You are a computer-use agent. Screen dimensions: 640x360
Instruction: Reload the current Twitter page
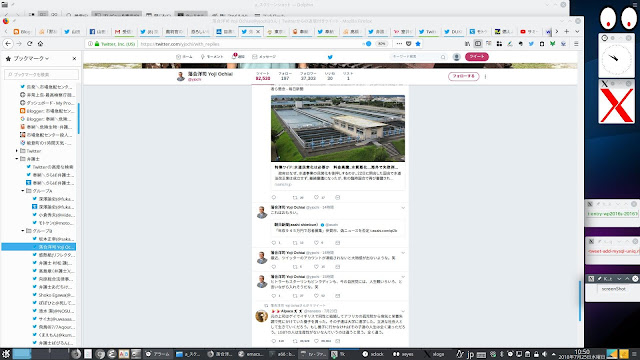tap(29, 44)
